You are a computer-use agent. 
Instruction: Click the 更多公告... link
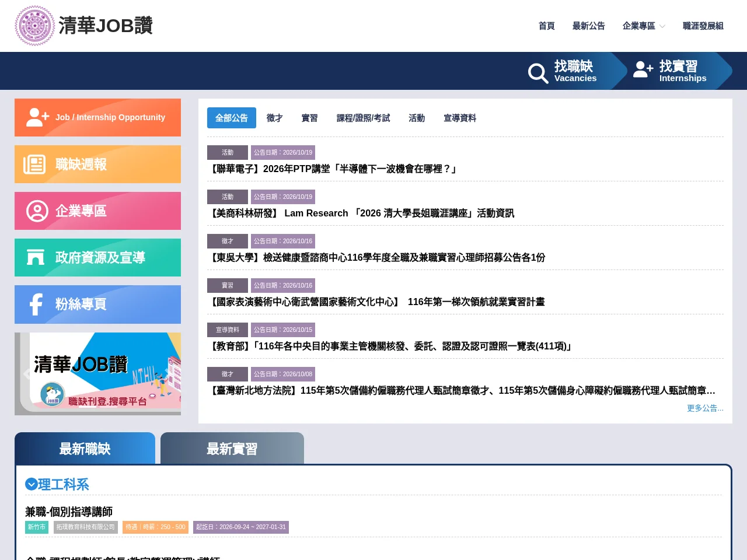(705, 408)
